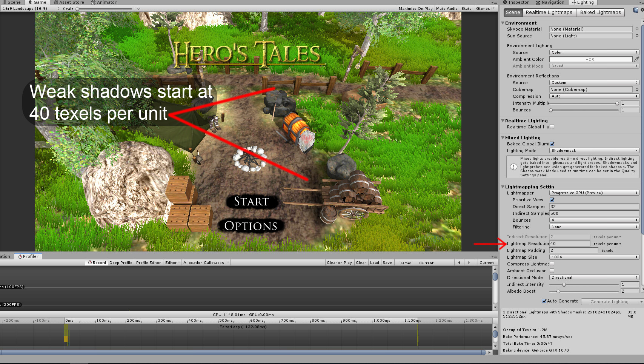The width and height of the screenshot is (644, 364).
Task: Switch to the Navigation tab
Action: (x=550, y=2)
